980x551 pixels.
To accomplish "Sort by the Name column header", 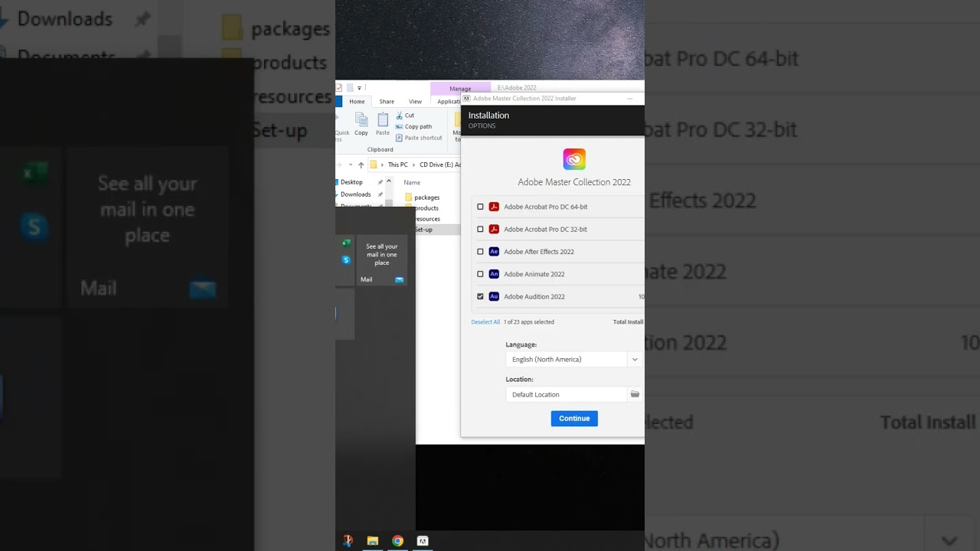I will pyautogui.click(x=412, y=182).
